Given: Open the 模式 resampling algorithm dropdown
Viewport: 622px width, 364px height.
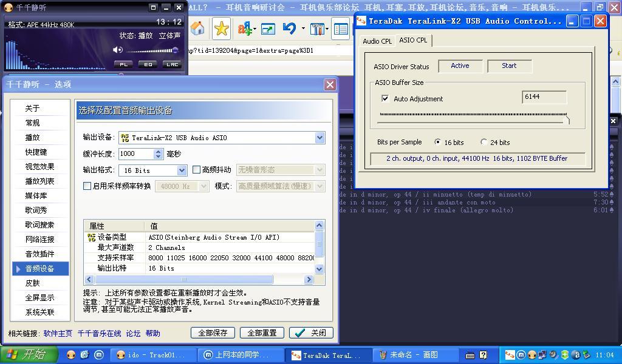Looking at the screenshot, I should click(x=320, y=186).
